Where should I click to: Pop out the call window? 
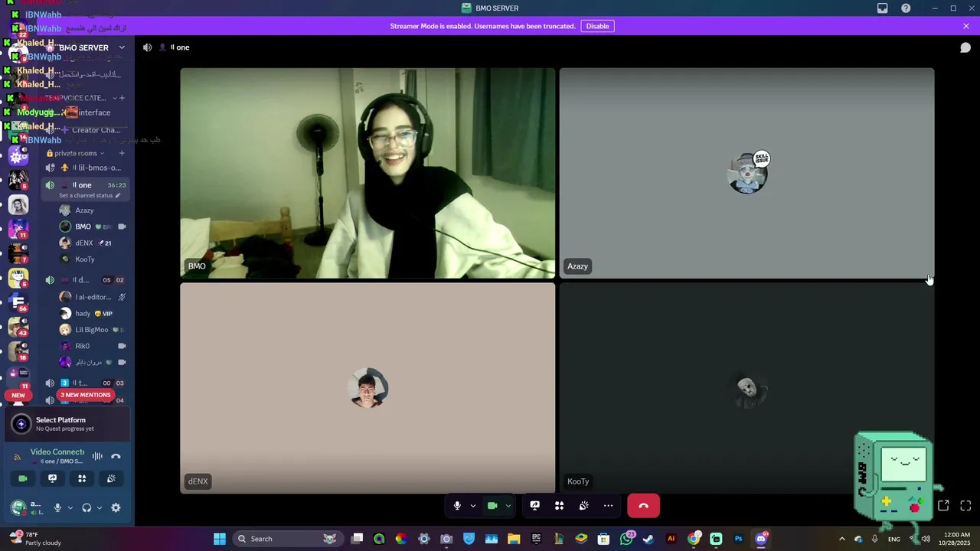tap(943, 506)
